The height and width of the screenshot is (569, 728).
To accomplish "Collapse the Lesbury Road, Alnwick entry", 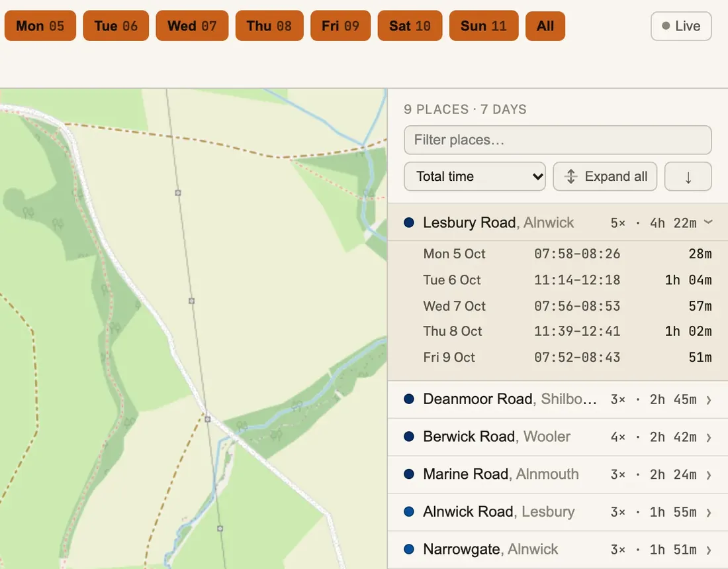I will click(x=558, y=222).
